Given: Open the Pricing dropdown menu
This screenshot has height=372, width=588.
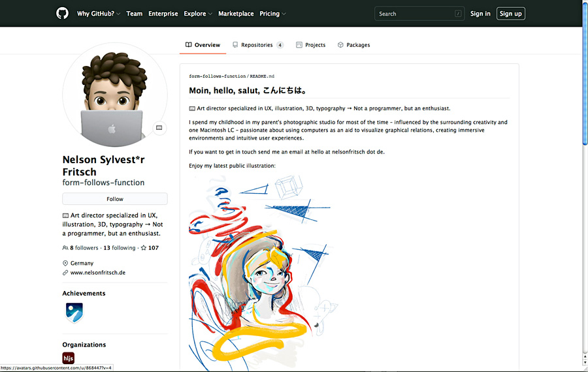Looking at the screenshot, I should click(272, 14).
